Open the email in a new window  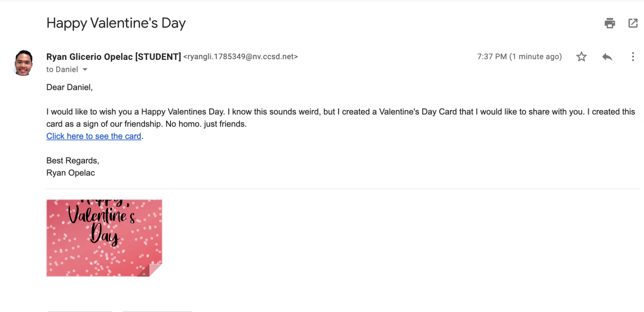click(633, 23)
